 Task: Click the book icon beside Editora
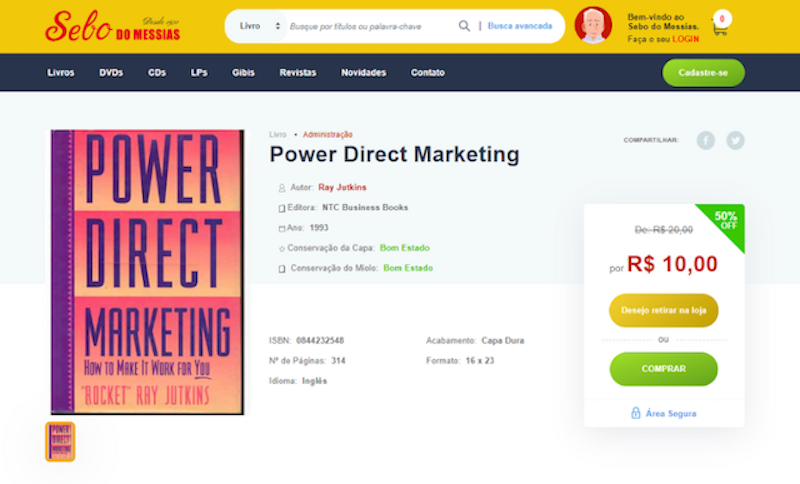282,208
